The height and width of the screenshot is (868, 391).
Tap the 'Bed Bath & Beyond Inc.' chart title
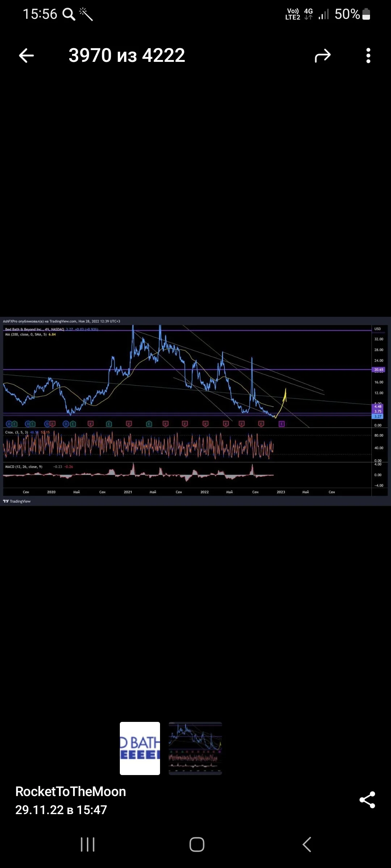(x=24, y=329)
